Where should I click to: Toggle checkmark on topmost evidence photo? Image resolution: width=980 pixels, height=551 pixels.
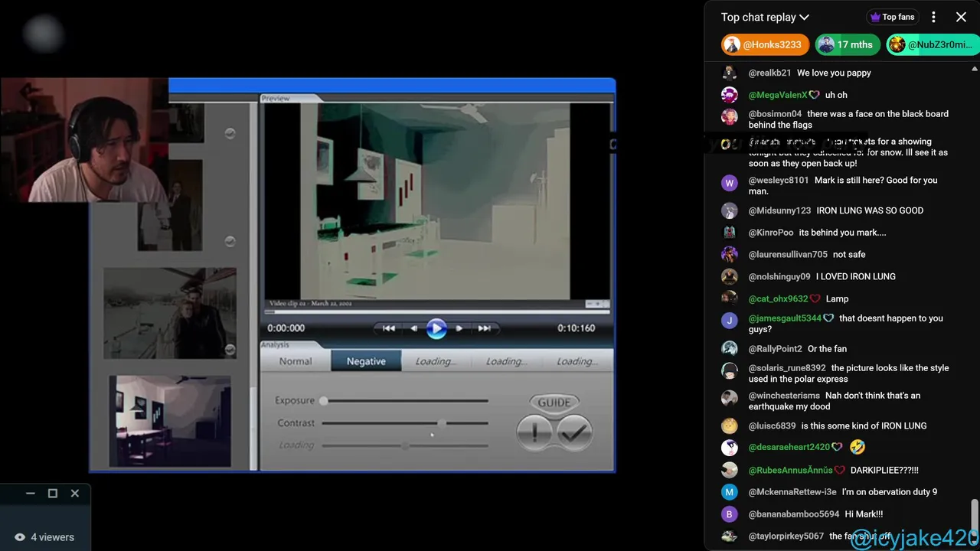(x=230, y=133)
